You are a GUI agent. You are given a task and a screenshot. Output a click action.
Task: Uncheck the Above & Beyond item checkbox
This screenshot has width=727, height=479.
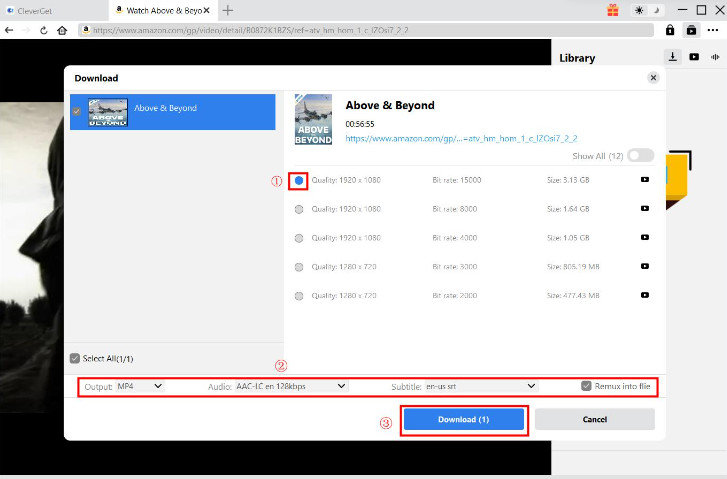(77, 111)
